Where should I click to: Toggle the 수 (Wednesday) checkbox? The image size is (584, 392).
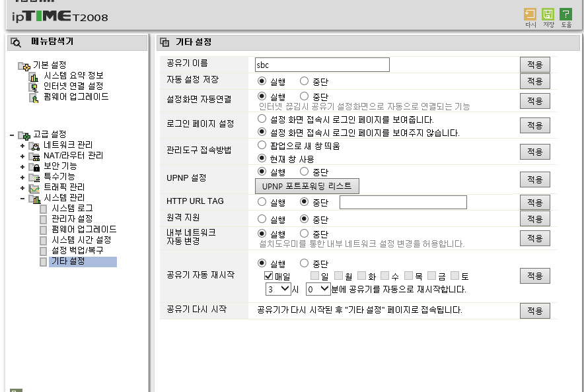[x=384, y=276]
